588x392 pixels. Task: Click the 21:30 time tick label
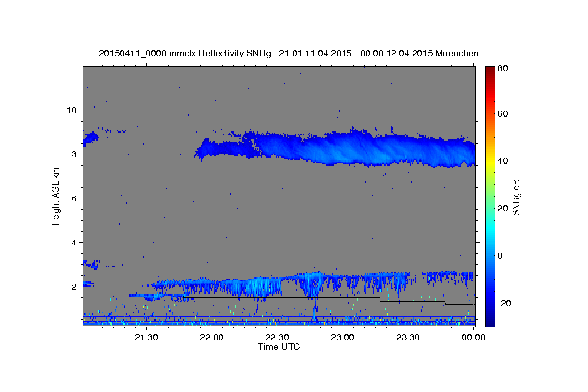pos(146,337)
